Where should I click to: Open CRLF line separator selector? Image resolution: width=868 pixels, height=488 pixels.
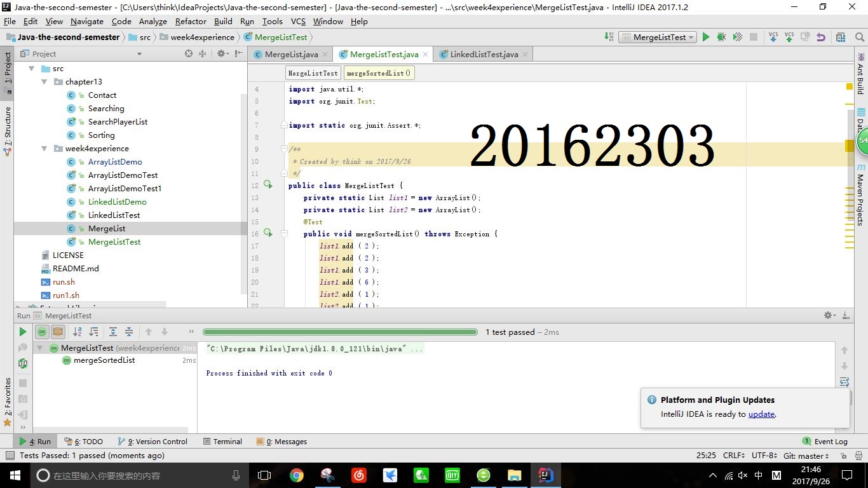pyautogui.click(x=734, y=456)
